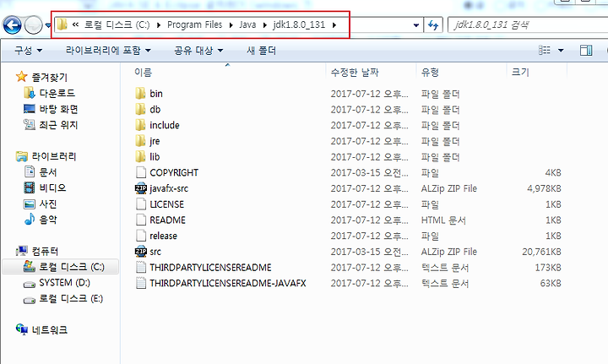Screen dimensions: 608x364
Task: Select the THIRDPARTYLICENSEREADME text file icon
Action: point(141,268)
